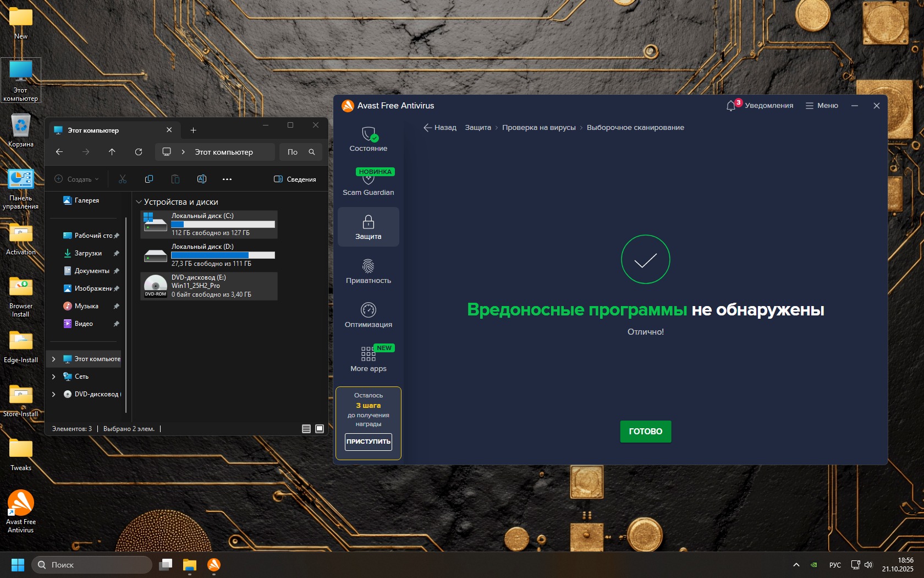Open the Avast Меню hamburger
This screenshot has height=578, width=924.
pos(822,105)
